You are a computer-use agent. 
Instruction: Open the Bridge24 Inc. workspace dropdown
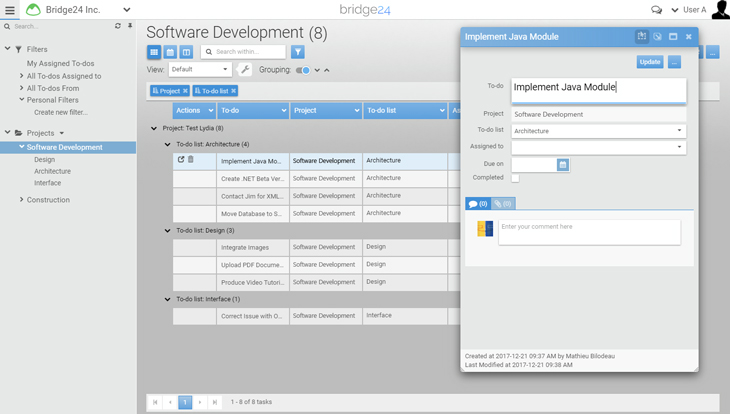[x=126, y=10]
